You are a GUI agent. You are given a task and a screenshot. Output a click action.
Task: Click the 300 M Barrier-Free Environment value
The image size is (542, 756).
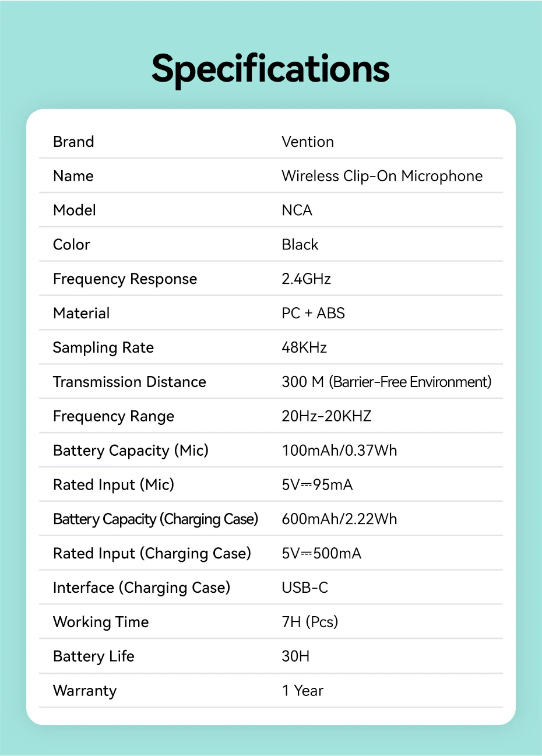(386, 382)
